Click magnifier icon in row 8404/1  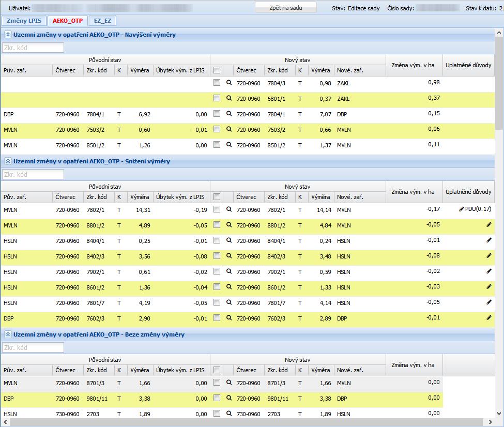click(229, 240)
